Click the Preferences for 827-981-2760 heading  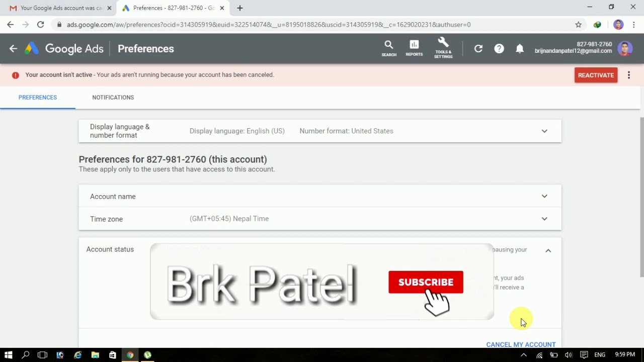[x=173, y=159]
